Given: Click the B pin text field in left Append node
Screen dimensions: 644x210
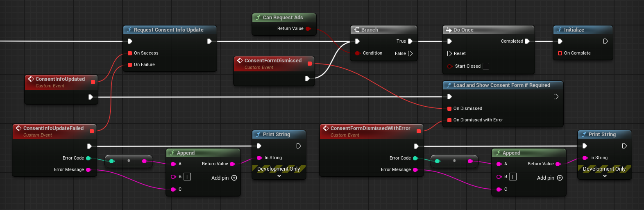Looking at the screenshot, I should pyautogui.click(x=187, y=177).
